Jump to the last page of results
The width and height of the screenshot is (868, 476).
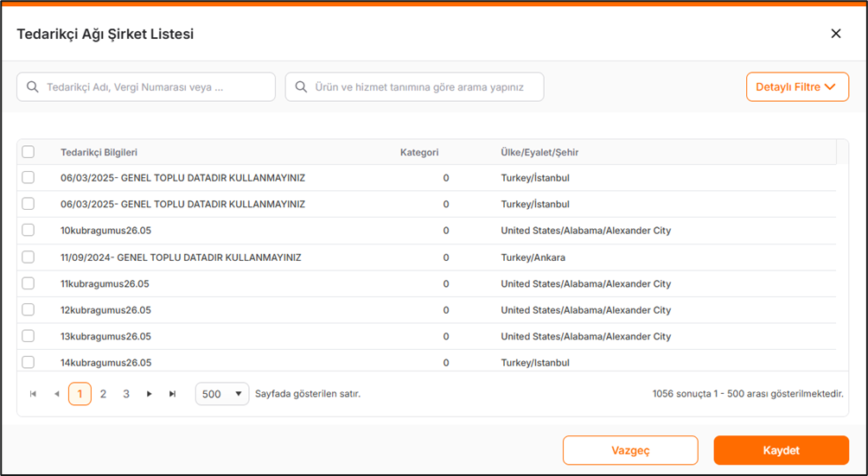click(173, 394)
